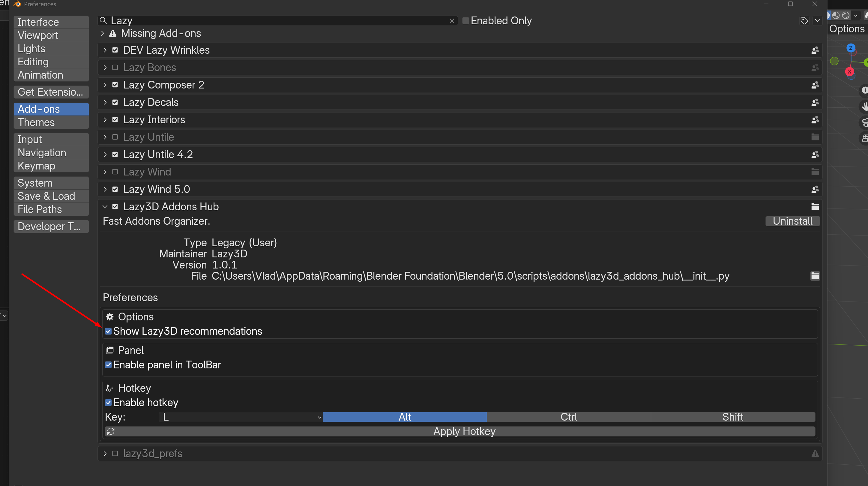Viewport: 868px width, 486px height.
Task: Click the Apply Hotkey button
Action: coord(460,431)
